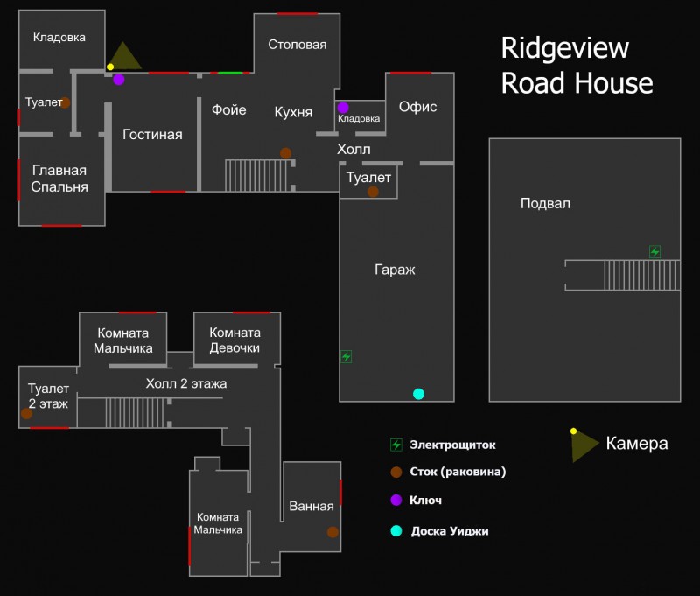This screenshot has width=700, height=596.
Task: Click the Доска Уиджи legend text
Action: [450, 531]
